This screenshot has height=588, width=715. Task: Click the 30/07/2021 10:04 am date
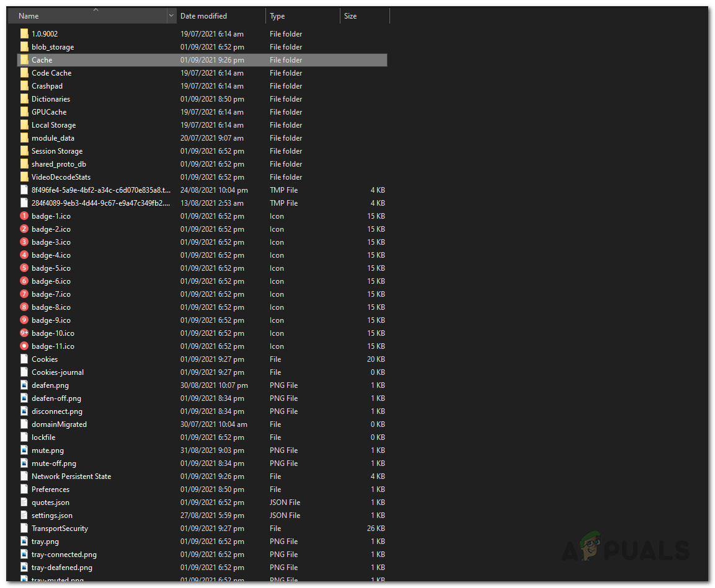click(x=214, y=424)
